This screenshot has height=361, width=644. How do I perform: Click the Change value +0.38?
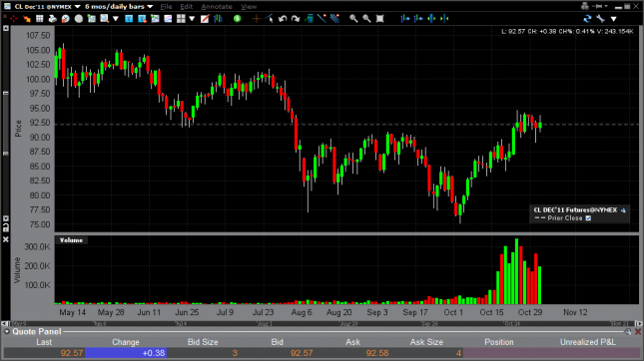click(x=154, y=353)
